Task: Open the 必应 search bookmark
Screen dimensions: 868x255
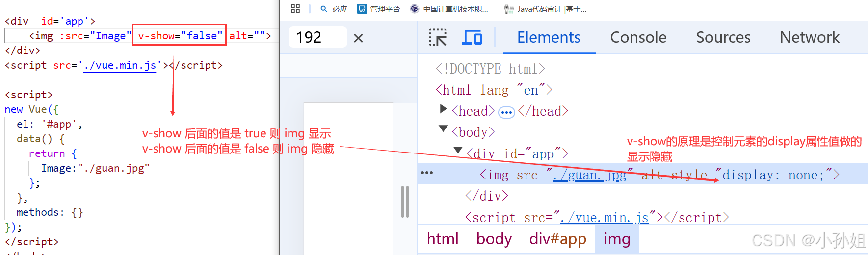Action: point(334,9)
